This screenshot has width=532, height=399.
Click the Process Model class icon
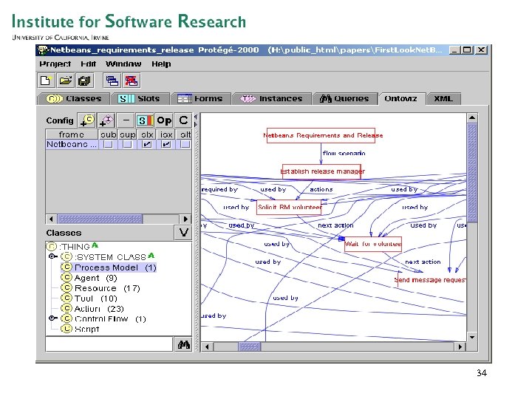tap(66, 267)
